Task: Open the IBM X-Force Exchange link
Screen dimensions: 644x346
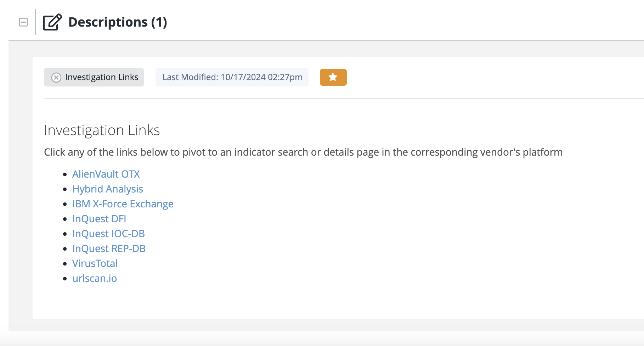Action: (123, 204)
